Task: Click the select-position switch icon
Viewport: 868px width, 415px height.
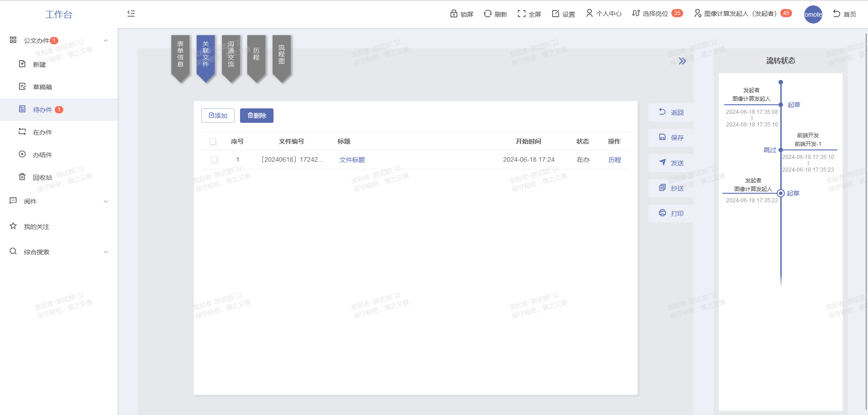Action: tap(636, 13)
